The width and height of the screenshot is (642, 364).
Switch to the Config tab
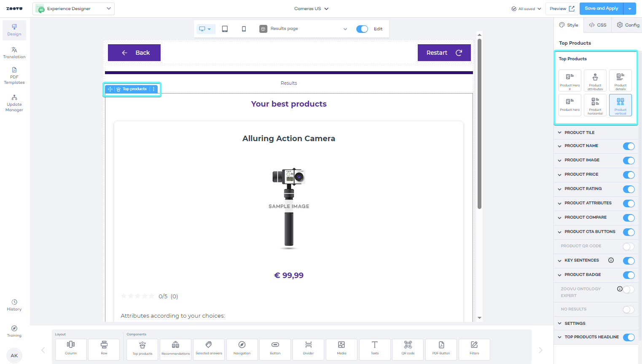(628, 25)
